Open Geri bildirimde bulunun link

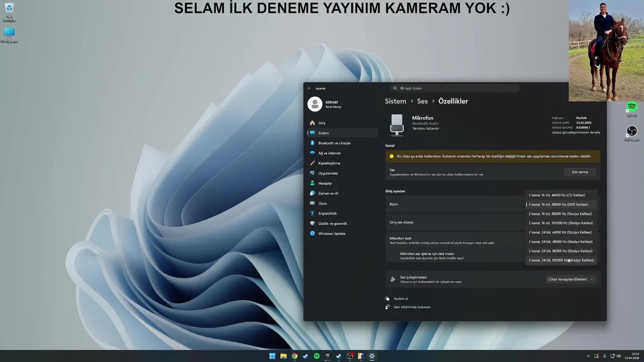click(x=412, y=307)
